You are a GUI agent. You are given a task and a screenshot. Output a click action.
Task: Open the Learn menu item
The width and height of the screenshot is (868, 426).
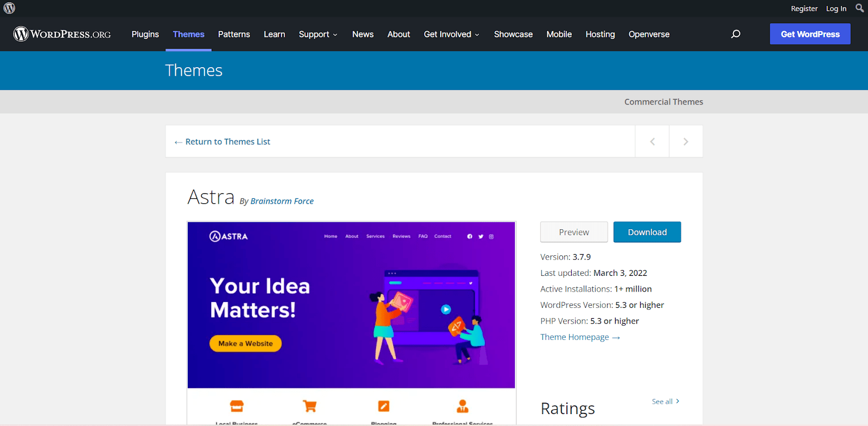tap(275, 34)
